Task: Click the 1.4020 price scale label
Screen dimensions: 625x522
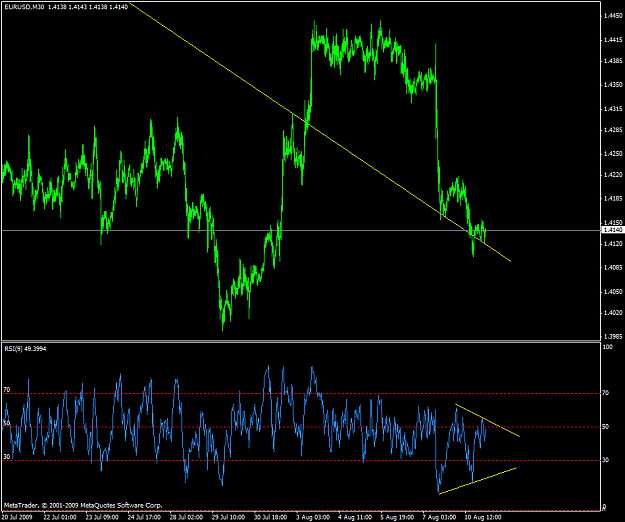Action: [613, 313]
